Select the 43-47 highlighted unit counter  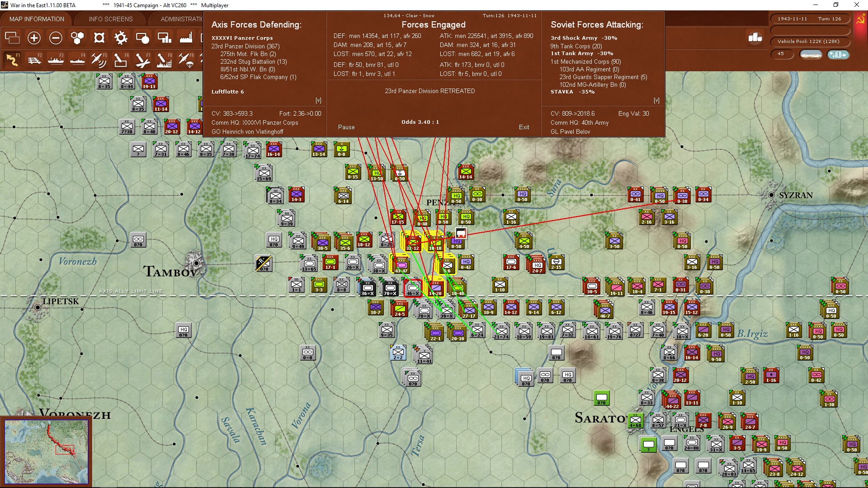click(401, 265)
